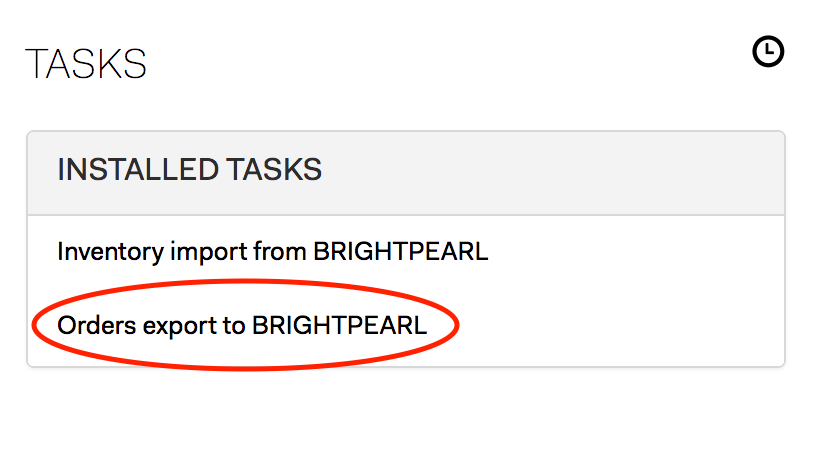Click the clock icon beside TASKS heading

click(768, 51)
